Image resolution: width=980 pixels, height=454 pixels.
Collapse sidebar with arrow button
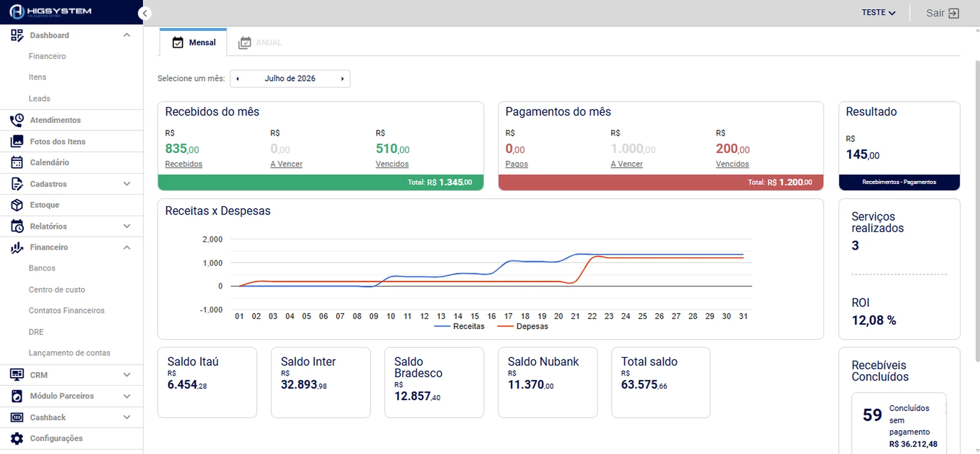(x=145, y=13)
